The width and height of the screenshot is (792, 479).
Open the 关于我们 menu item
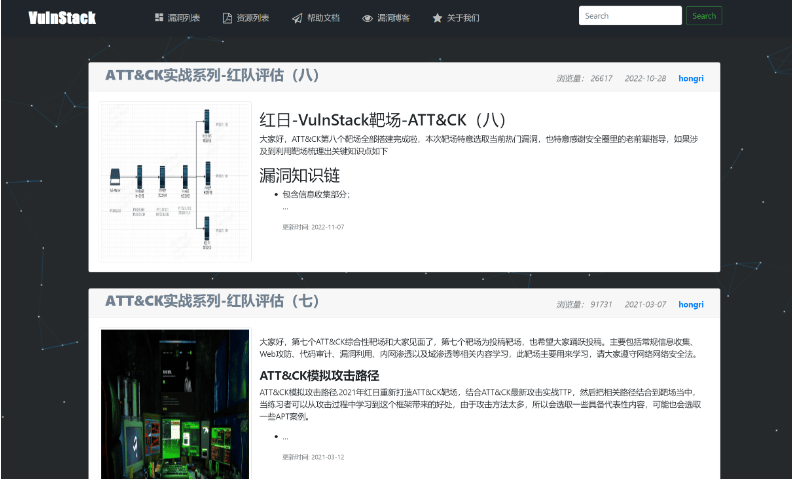(x=463, y=18)
